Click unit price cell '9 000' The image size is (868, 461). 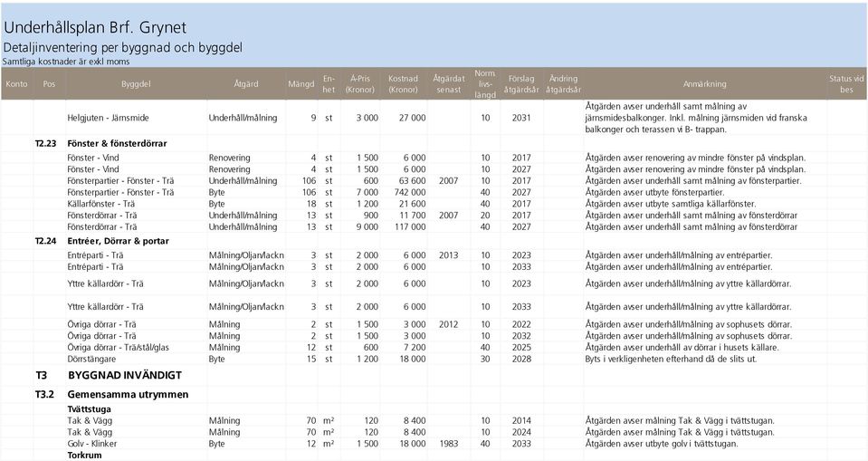pyautogui.click(x=367, y=226)
